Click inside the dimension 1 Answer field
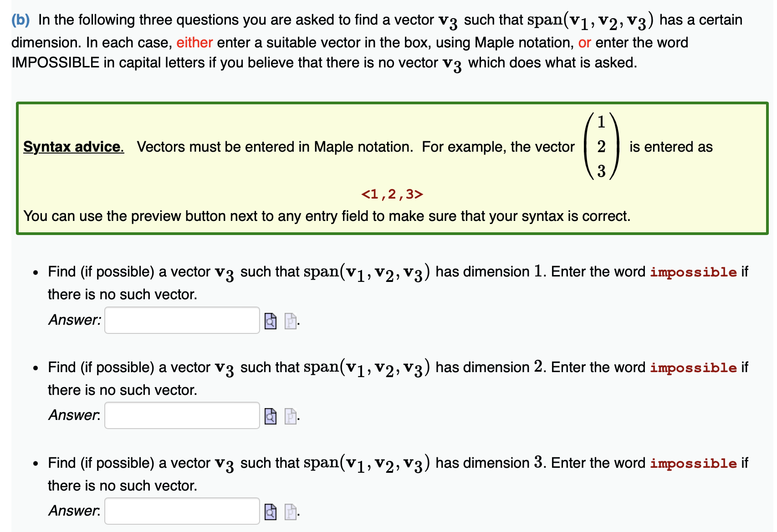The width and height of the screenshot is (777, 532). [181, 321]
